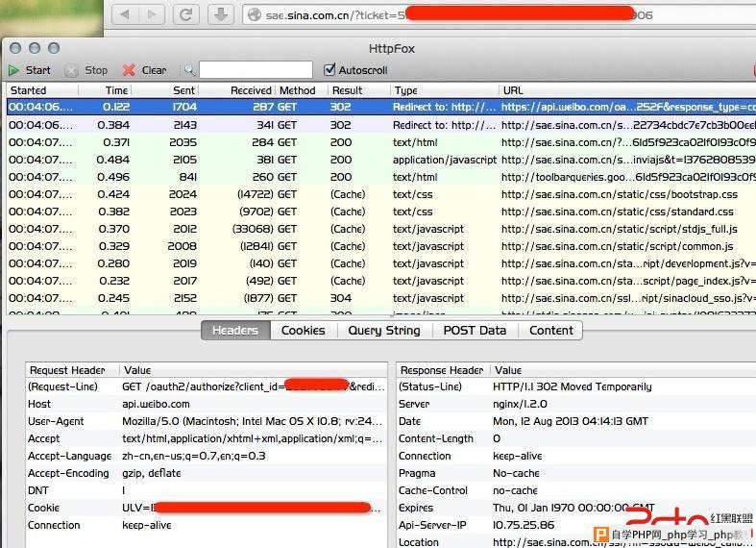Screen dimensions: 756x548
Task: Select the devlopment.js request row
Action: point(381,263)
